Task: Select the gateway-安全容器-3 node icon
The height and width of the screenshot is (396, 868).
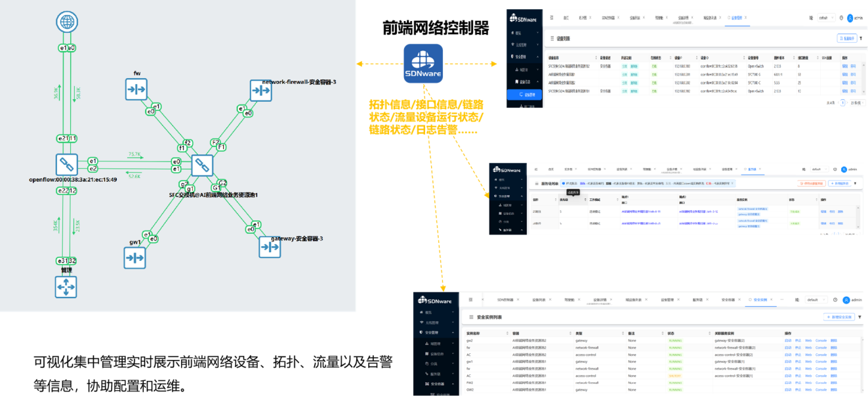Action: pyautogui.click(x=270, y=247)
